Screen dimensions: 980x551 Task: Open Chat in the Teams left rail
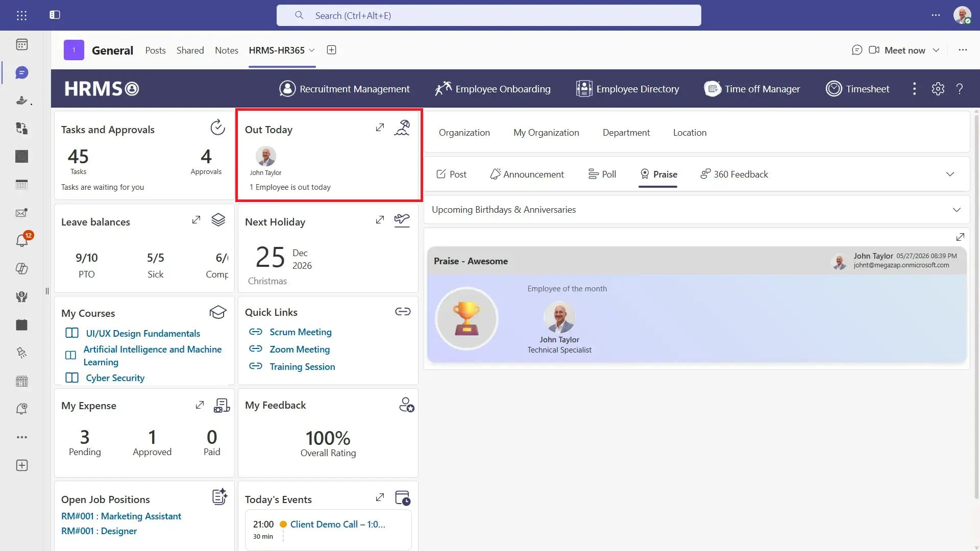pos(21,72)
